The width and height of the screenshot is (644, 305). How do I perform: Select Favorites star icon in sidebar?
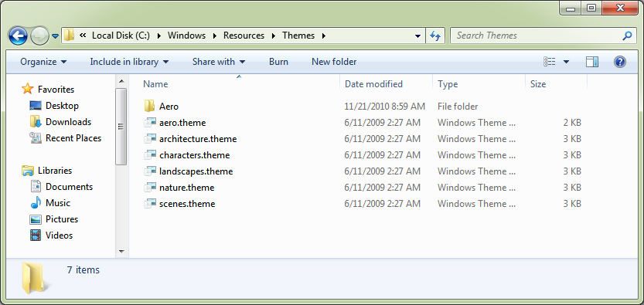point(28,89)
